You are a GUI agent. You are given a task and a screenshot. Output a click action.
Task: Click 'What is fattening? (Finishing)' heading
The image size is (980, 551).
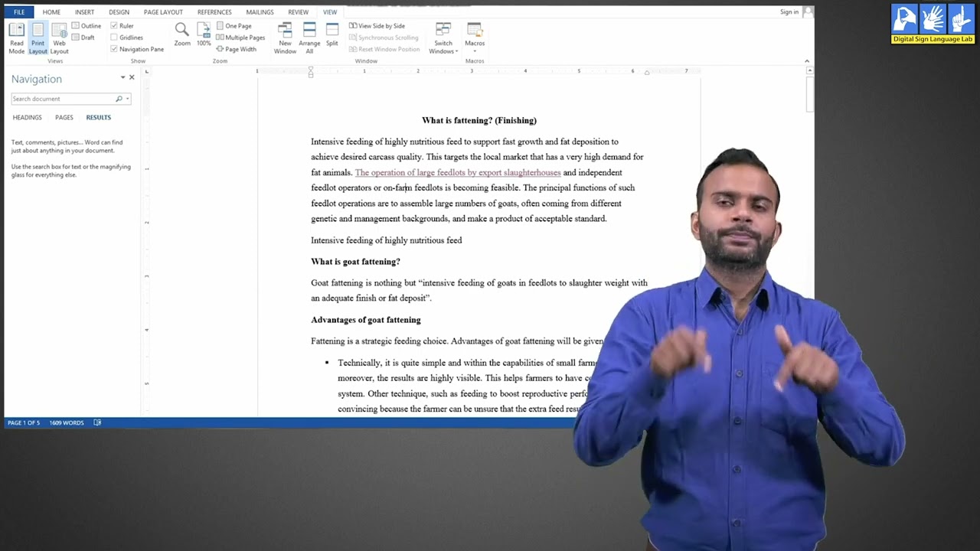[x=479, y=121]
